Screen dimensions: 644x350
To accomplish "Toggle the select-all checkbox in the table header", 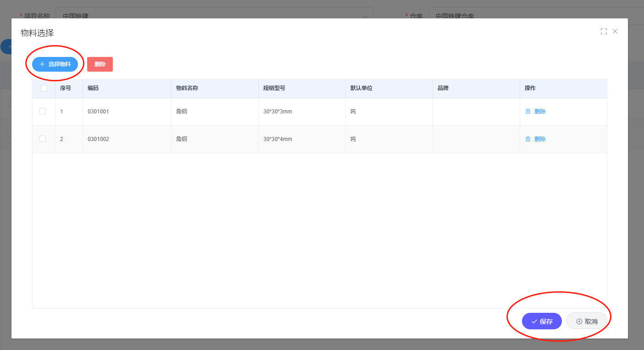I will pyautogui.click(x=44, y=88).
